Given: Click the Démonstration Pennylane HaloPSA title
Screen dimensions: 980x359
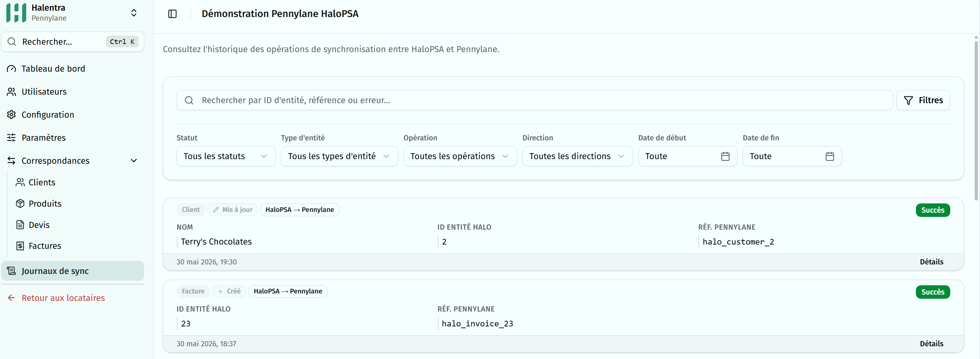Looking at the screenshot, I should 280,14.
